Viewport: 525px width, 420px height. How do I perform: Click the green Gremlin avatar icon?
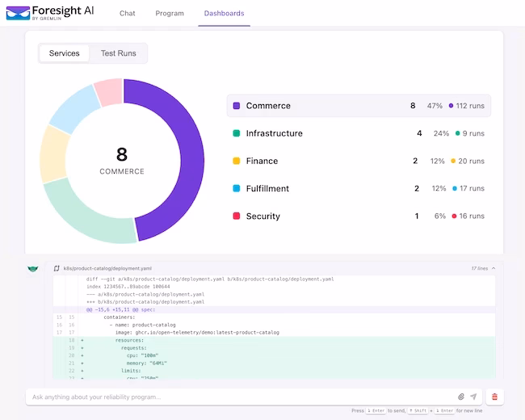[x=33, y=268]
